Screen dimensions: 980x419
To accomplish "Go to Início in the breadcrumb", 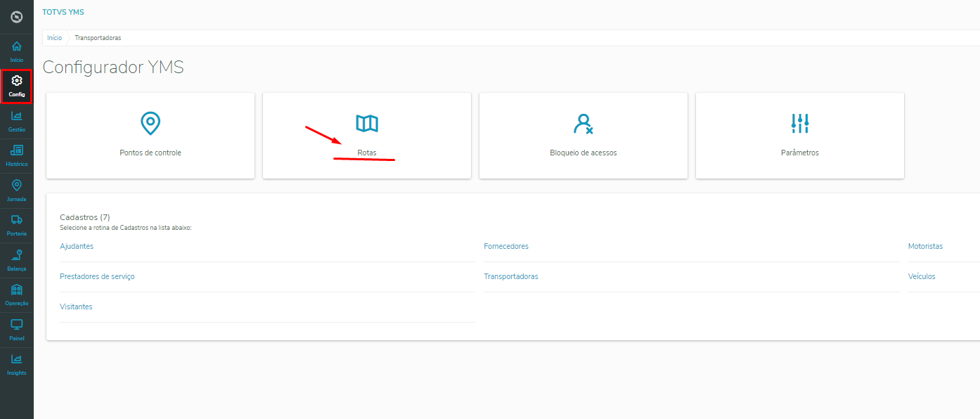I will (x=54, y=38).
